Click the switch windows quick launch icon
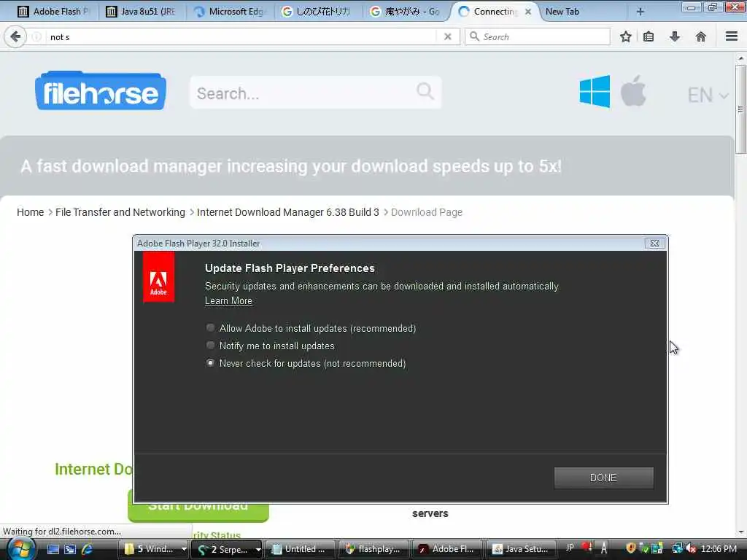This screenshot has height=560, width=747. pos(70,549)
